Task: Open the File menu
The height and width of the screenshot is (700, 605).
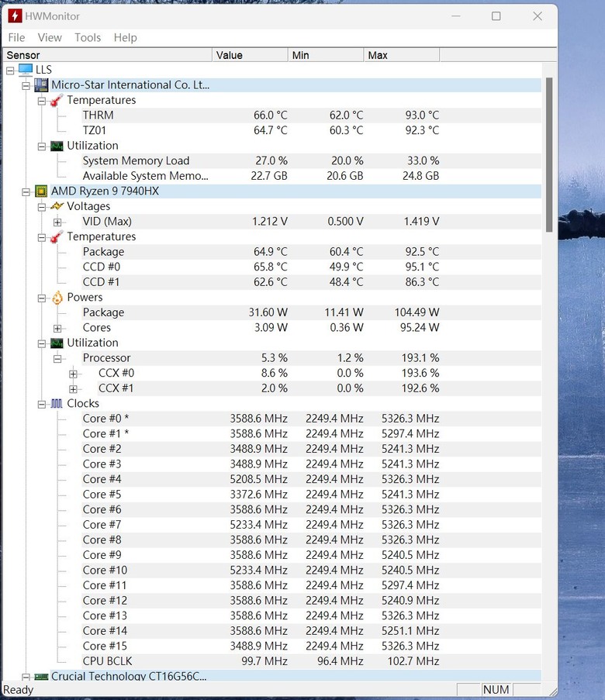Action: tap(16, 37)
